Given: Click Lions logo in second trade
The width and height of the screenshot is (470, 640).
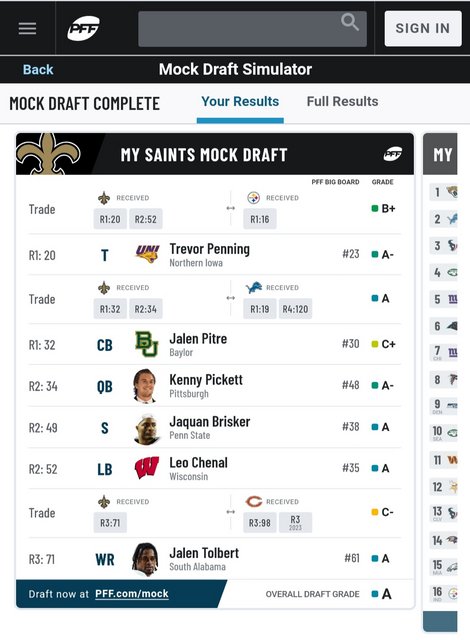Looking at the screenshot, I should coord(254,288).
